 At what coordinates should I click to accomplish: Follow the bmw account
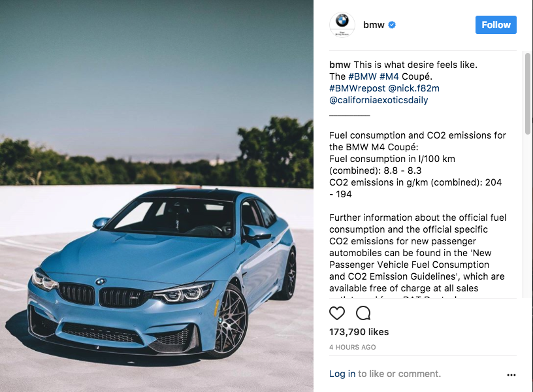pos(496,25)
